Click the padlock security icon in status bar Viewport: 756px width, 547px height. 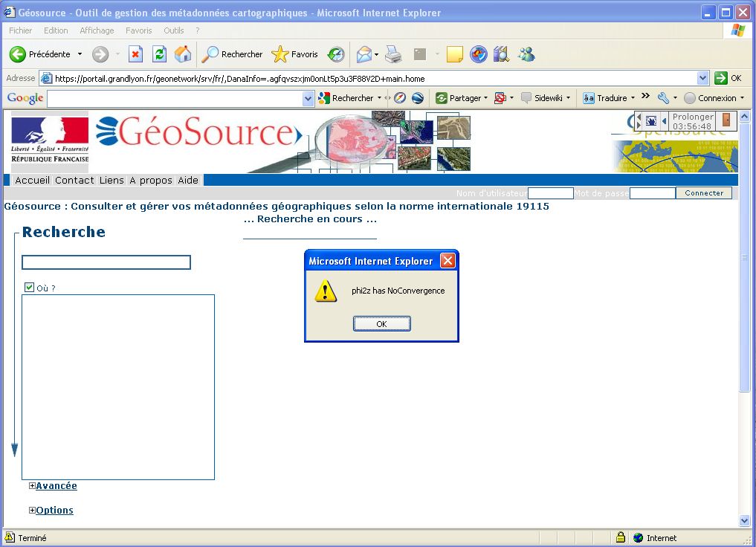[621, 537]
